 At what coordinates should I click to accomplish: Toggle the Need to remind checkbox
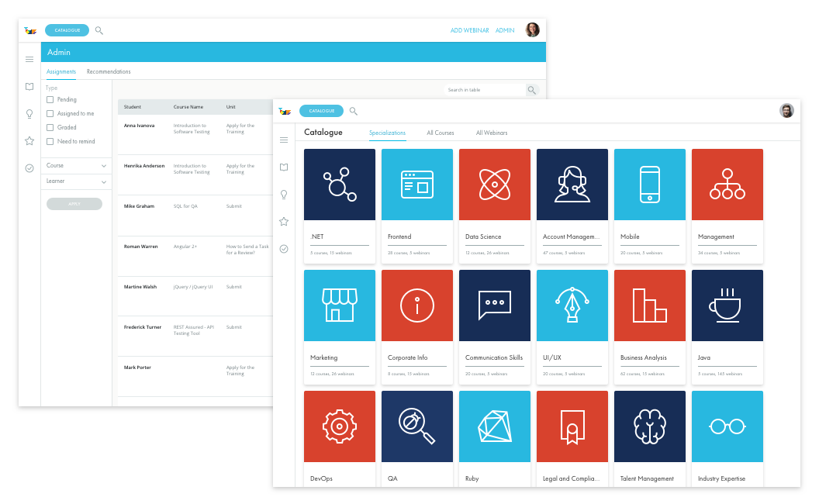coord(50,141)
